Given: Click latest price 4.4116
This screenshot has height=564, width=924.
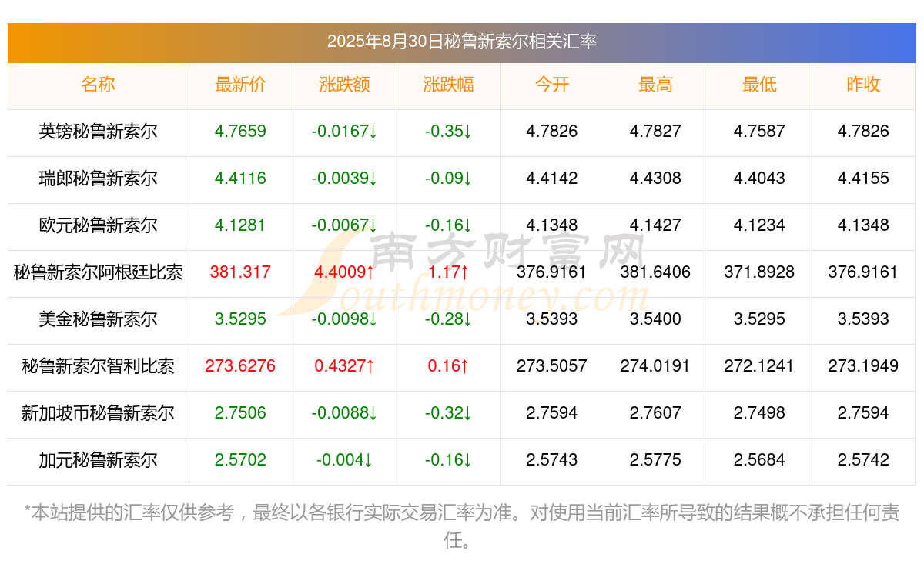Looking at the screenshot, I should coord(241,179).
